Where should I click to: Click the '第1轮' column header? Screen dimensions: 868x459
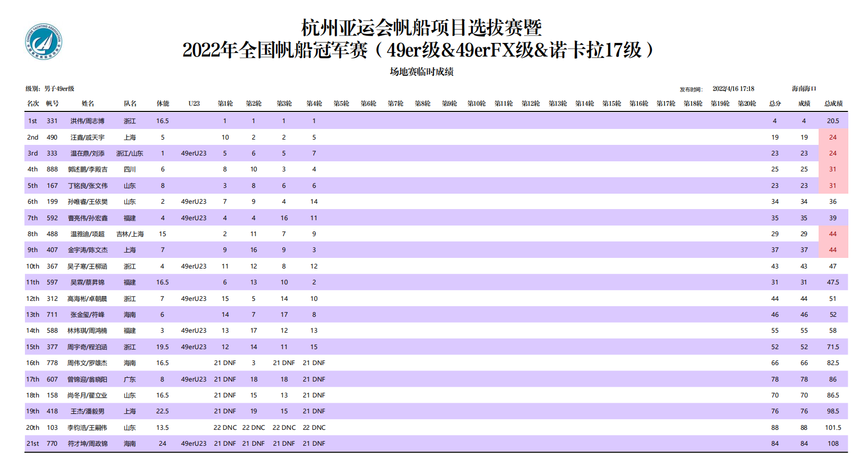point(225,103)
